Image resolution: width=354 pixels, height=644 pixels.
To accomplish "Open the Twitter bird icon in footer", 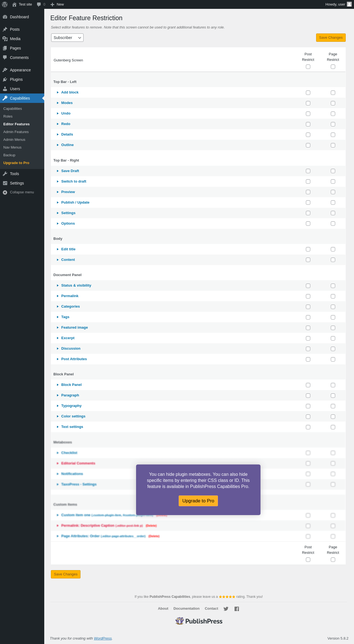I will [226, 609].
